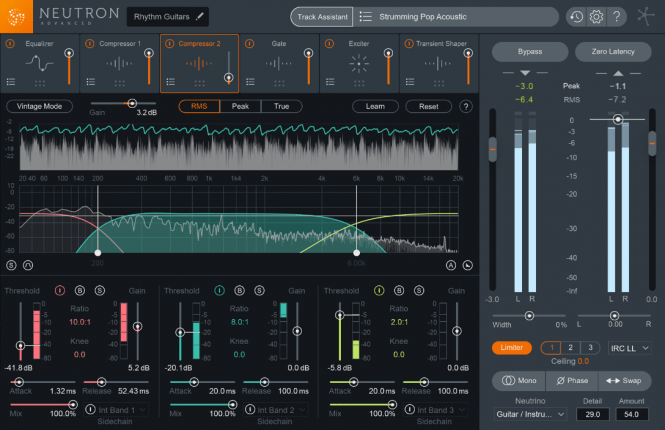Select Peak detection mode
Viewport: 665px width, 430px height.
coord(240,106)
